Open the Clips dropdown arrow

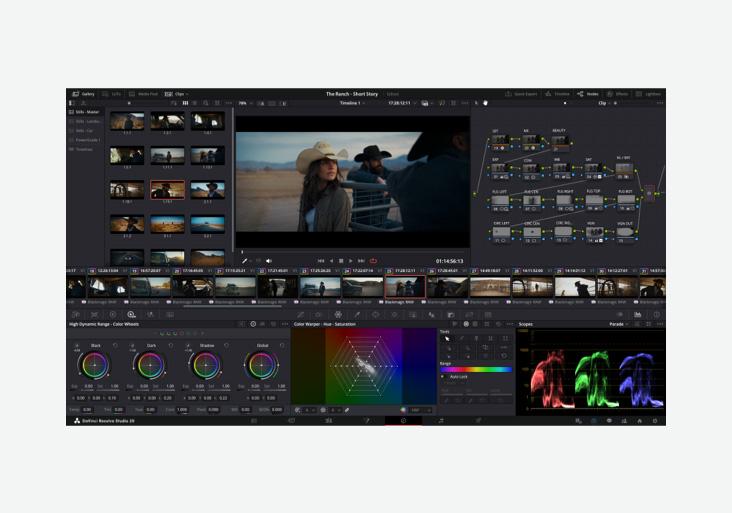pyautogui.click(x=187, y=94)
